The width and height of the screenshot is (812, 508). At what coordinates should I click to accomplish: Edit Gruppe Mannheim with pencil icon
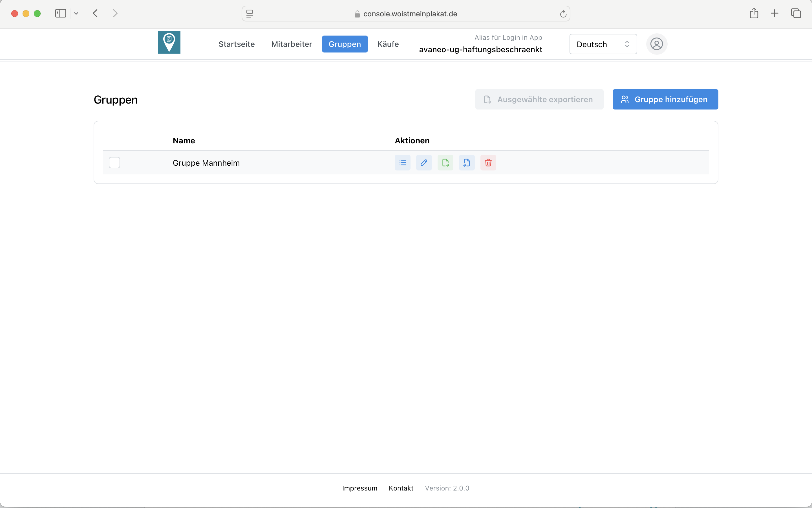point(424,163)
